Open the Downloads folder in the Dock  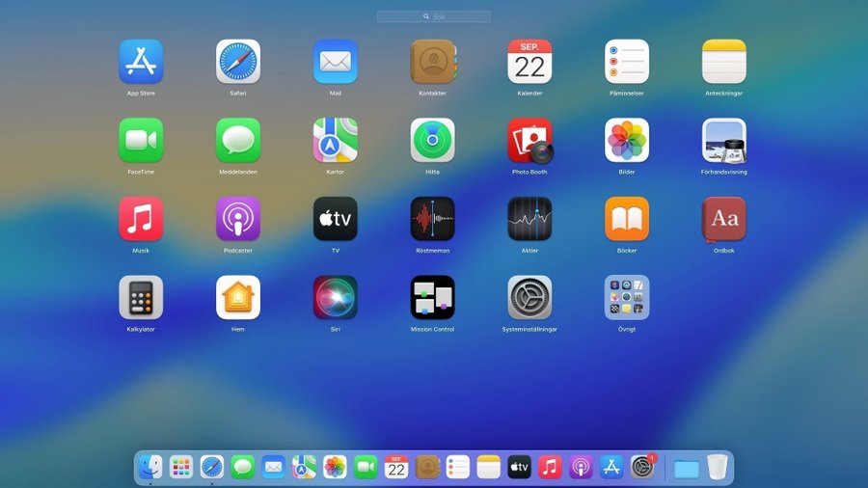click(x=687, y=469)
